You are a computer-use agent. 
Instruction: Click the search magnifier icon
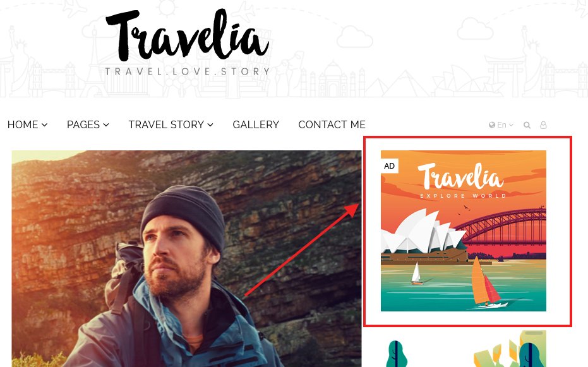(x=527, y=125)
